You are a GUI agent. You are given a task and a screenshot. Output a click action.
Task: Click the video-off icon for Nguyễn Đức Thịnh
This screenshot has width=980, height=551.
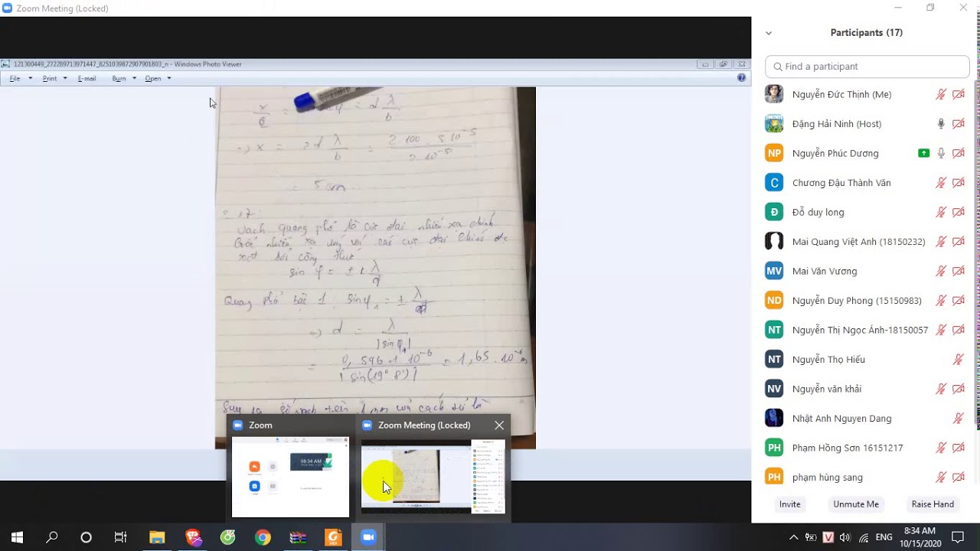tap(958, 95)
